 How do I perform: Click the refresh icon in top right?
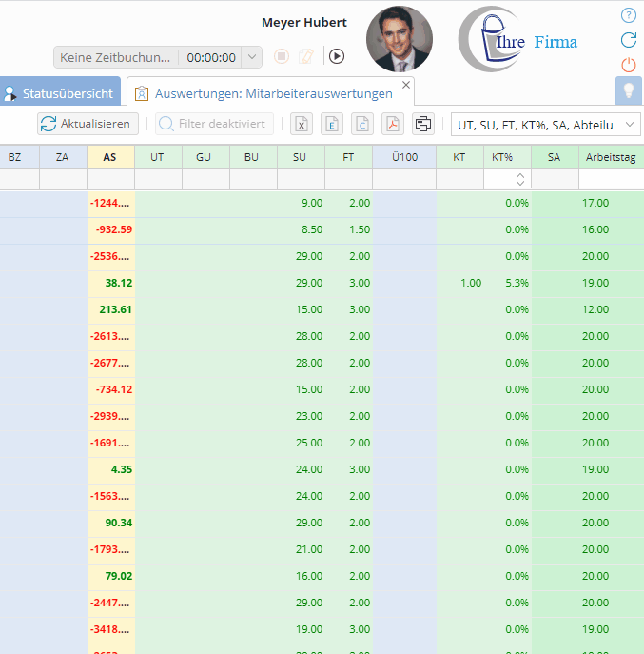(x=628, y=40)
